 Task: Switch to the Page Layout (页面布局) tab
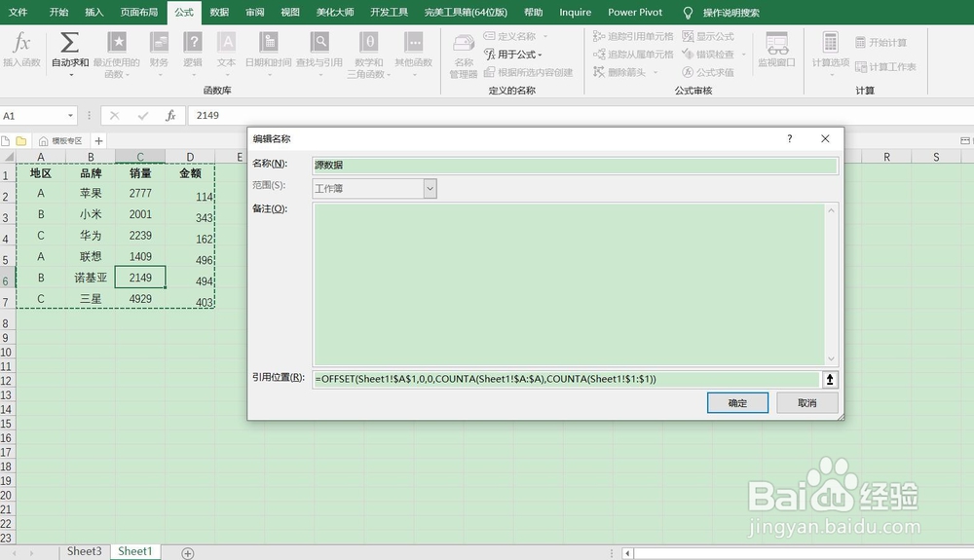click(139, 13)
